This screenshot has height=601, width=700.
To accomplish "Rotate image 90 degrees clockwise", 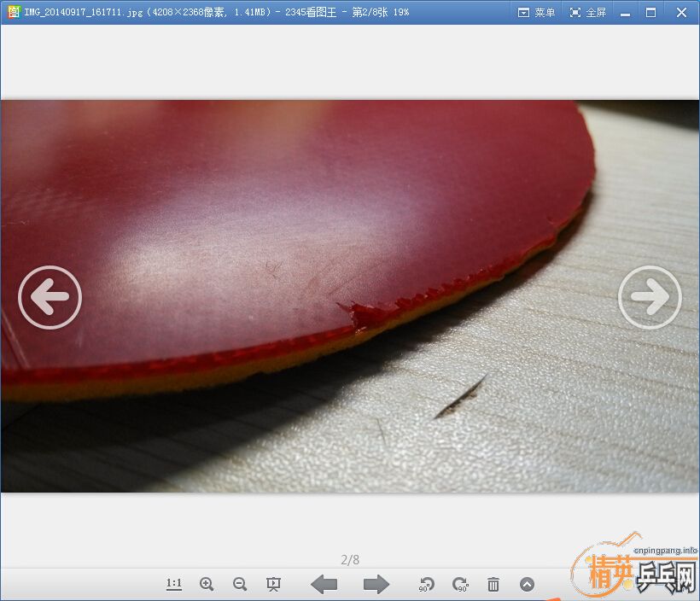I will tap(460, 584).
